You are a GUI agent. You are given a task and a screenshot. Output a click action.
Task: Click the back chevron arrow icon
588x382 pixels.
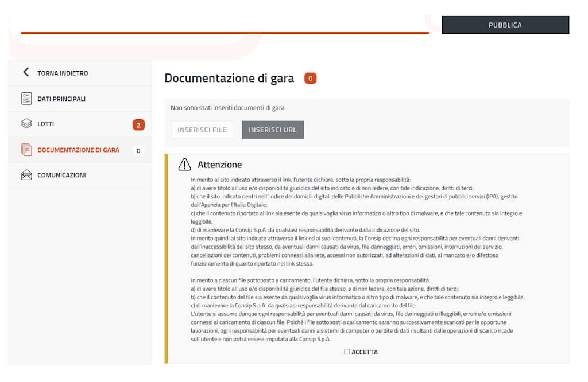[x=26, y=72]
